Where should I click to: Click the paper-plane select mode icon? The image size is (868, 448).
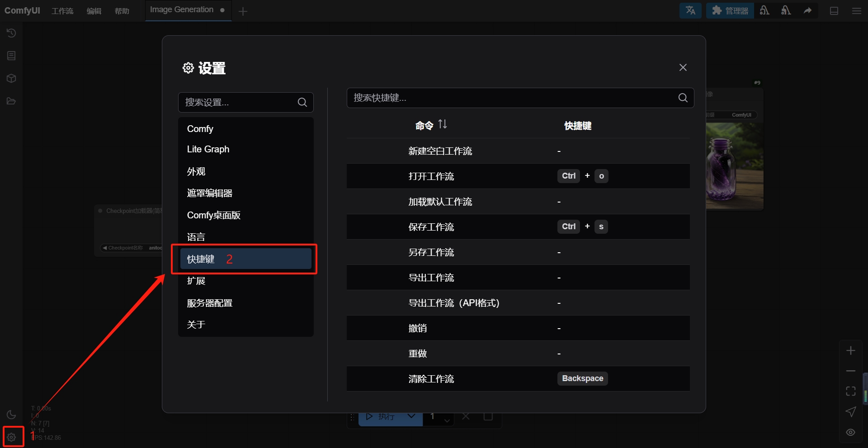[851, 411]
